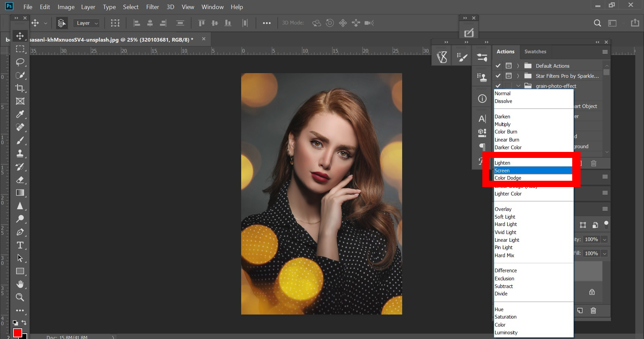Viewport: 644px width, 339px height.
Task: Open the Brush Settings panel icon
Action: (462, 58)
